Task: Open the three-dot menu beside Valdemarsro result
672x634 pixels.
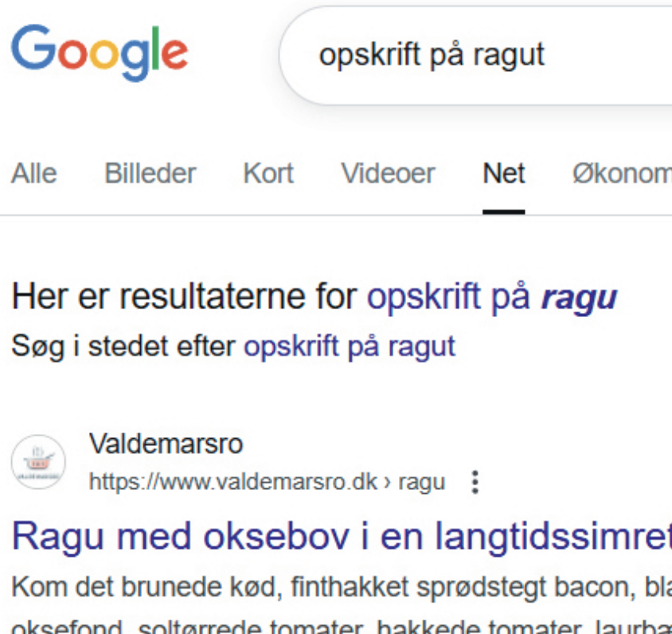Action: pyautogui.click(x=475, y=482)
